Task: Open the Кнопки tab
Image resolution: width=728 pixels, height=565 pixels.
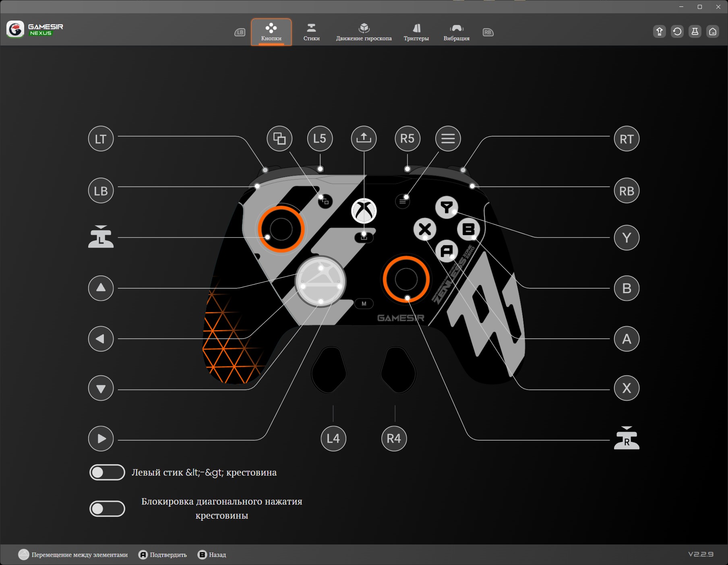Action: [x=271, y=32]
